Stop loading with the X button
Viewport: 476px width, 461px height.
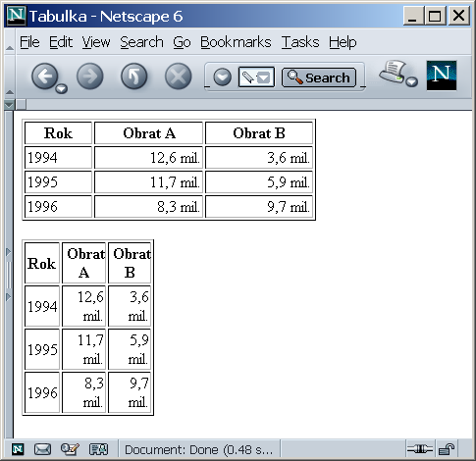tap(179, 77)
